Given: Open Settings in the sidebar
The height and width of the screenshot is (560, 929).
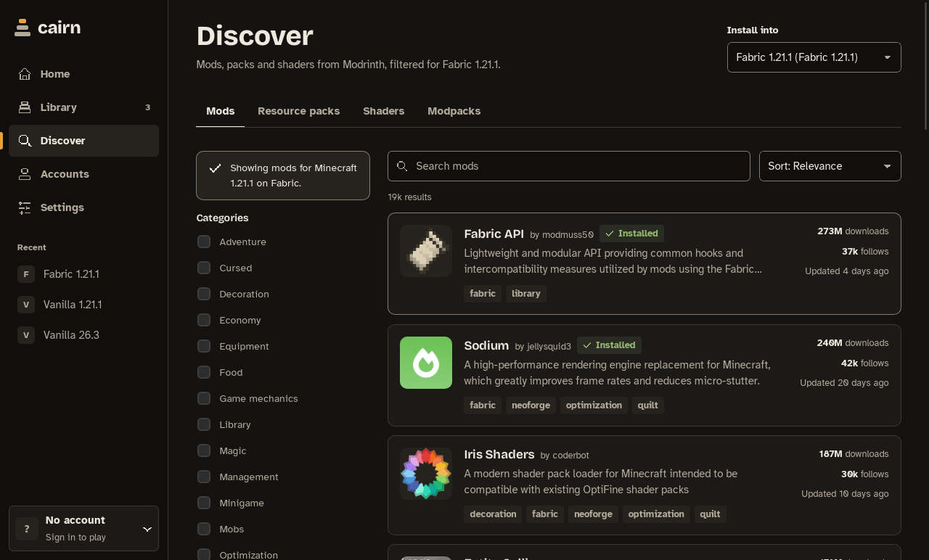Looking at the screenshot, I should (x=83, y=207).
